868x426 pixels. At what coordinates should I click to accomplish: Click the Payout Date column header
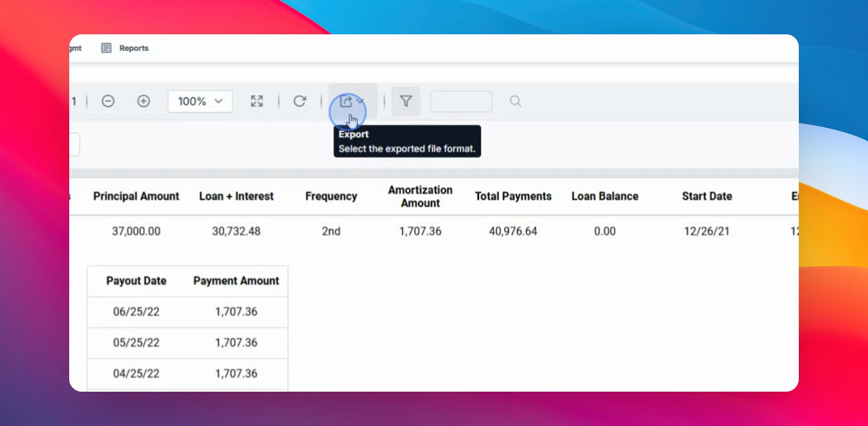pos(136,281)
